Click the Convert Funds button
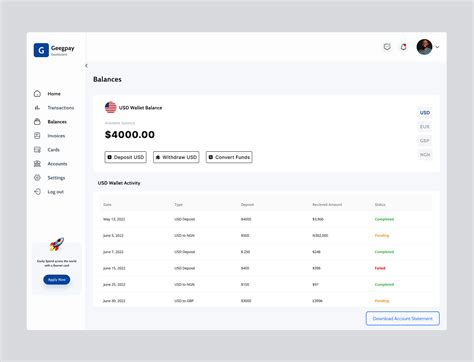This screenshot has width=474, height=362. (x=229, y=157)
